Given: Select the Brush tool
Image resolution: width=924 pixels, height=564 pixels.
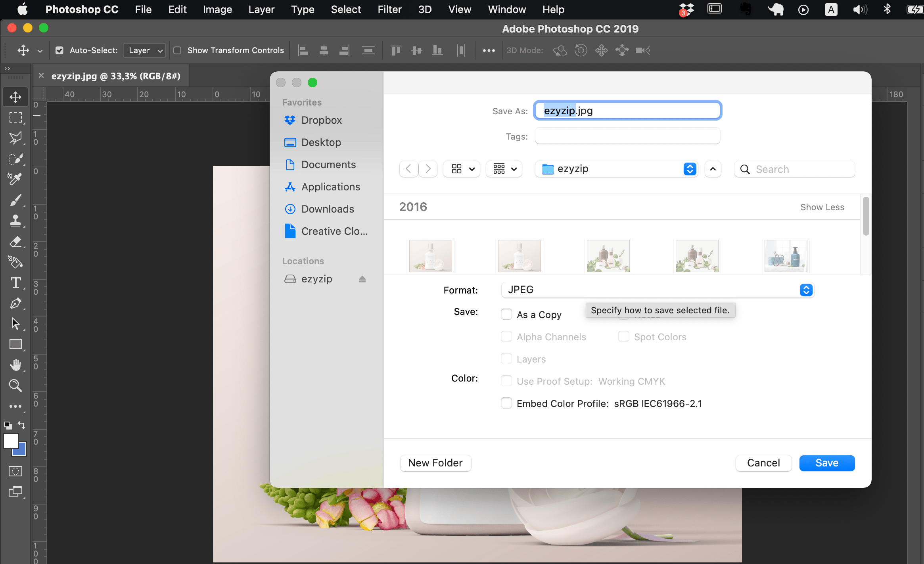Looking at the screenshot, I should point(16,200).
